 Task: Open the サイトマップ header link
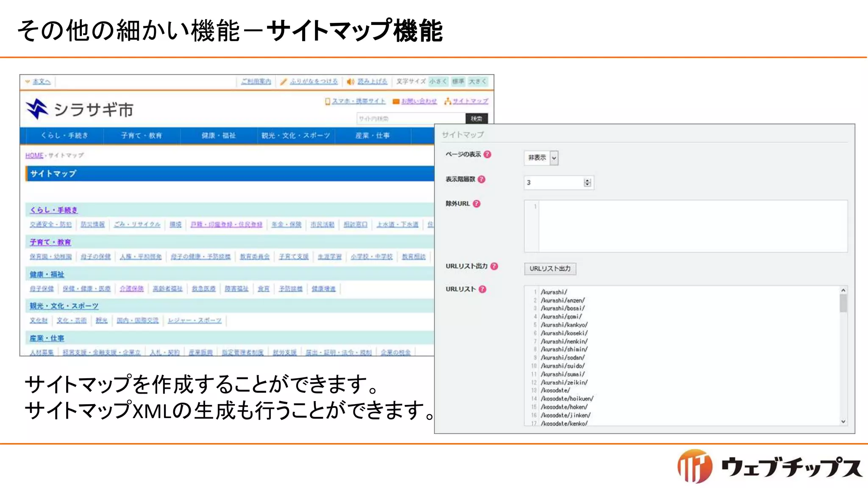[x=470, y=101]
